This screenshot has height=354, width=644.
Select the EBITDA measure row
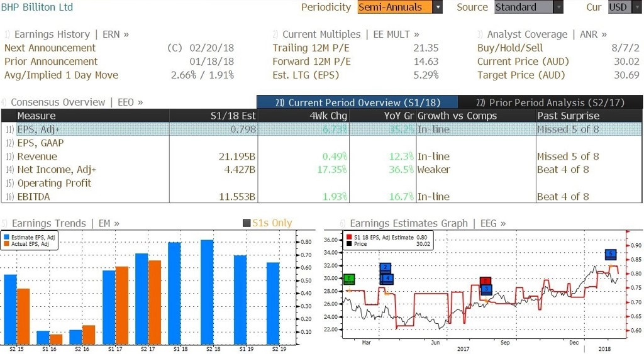click(x=321, y=197)
